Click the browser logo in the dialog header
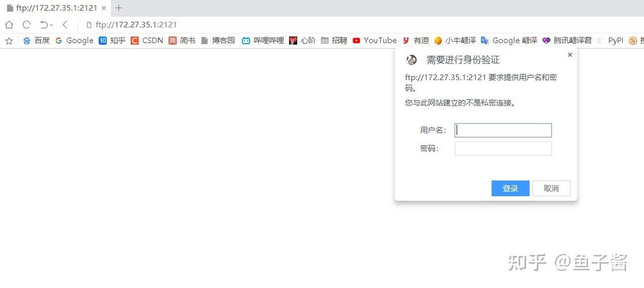This screenshot has height=288, width=644. click(x=412, y=60)
